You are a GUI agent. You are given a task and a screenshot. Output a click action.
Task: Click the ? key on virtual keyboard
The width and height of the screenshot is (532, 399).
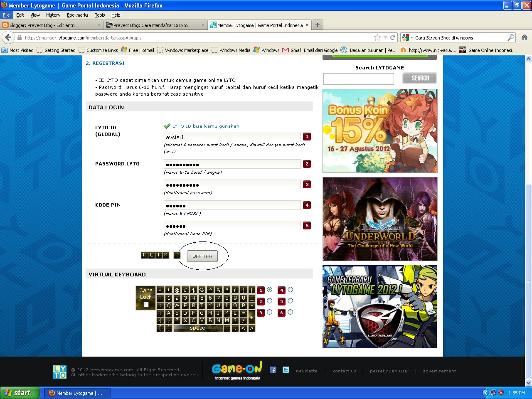coord(235,320)
